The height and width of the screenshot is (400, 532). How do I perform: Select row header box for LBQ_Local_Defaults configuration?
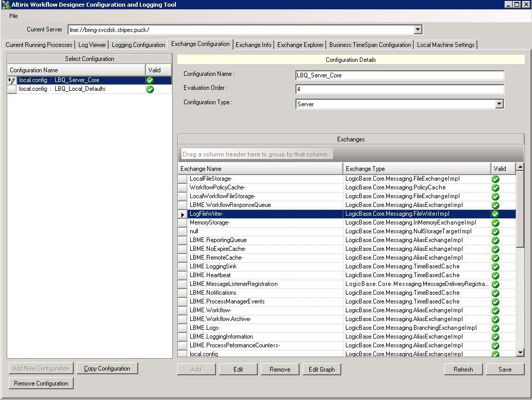coord(12,89)
